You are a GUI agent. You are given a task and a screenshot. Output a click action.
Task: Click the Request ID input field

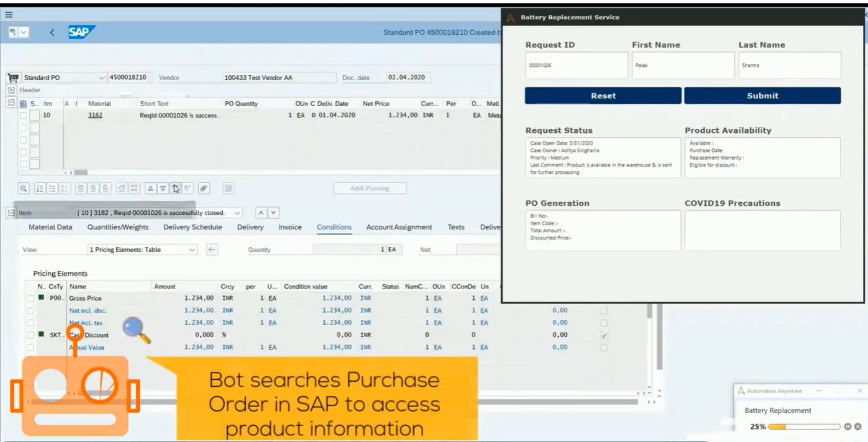click(x=577, y=66)
